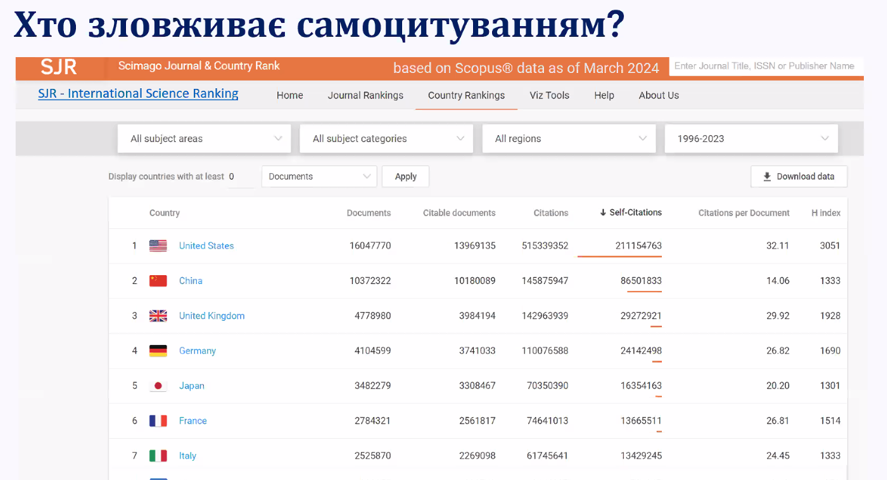The width and height of the screenshot is (887, 480).
Task: Open the United States country link
Action: (206, 246)
